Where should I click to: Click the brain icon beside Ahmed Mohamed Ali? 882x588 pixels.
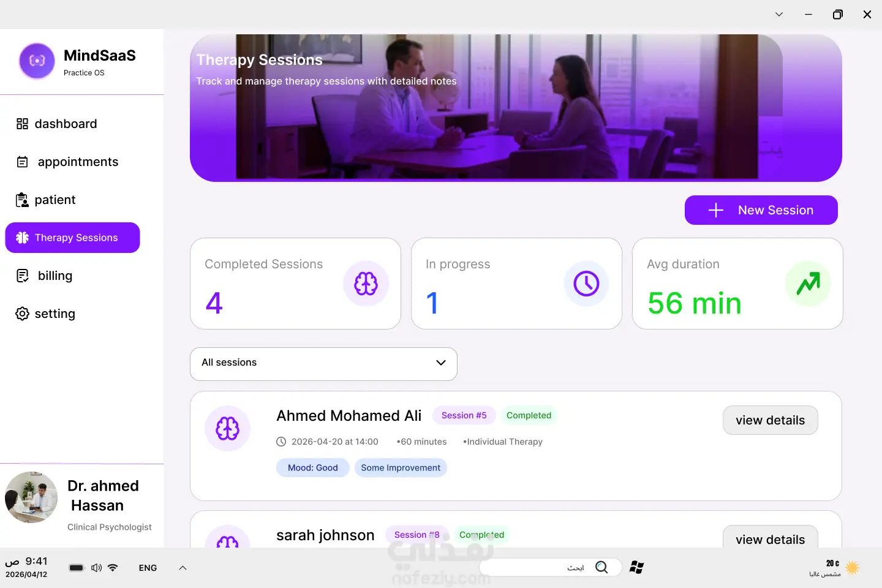[x=227, y=429]
